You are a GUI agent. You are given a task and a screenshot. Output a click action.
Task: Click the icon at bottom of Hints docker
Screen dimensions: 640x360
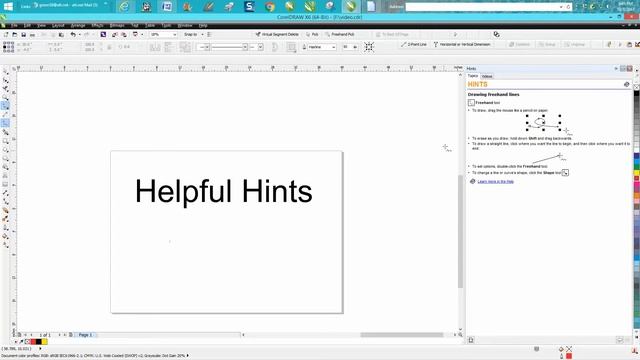coord(471,340)
